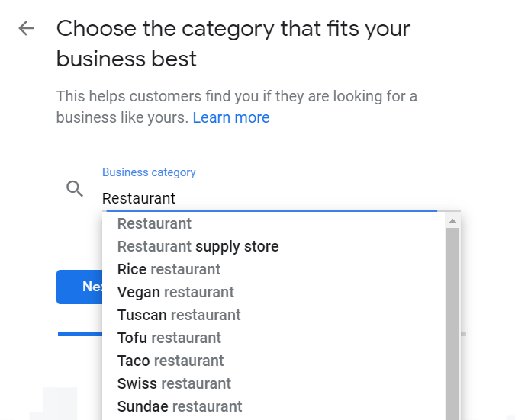Click the suggestion list scrollbar thumb
Viewport: 515px width, 420px height.
coord(452,320)
